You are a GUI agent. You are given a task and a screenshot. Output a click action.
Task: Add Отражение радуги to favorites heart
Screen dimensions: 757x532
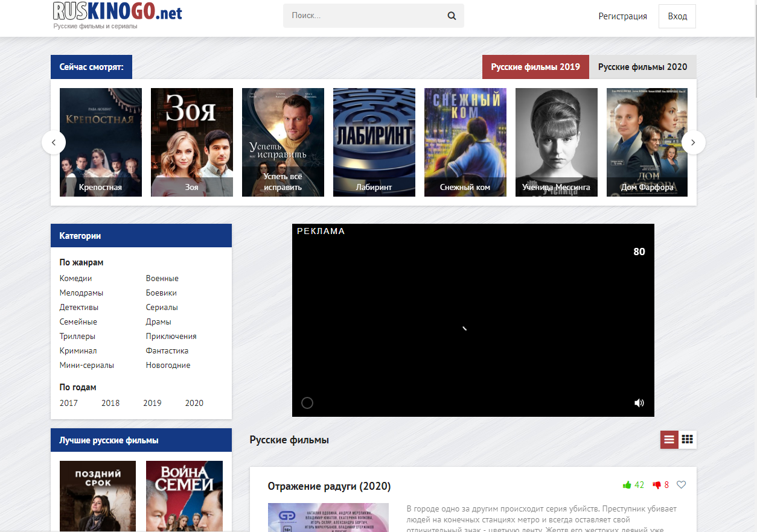(x=682, y=485)
